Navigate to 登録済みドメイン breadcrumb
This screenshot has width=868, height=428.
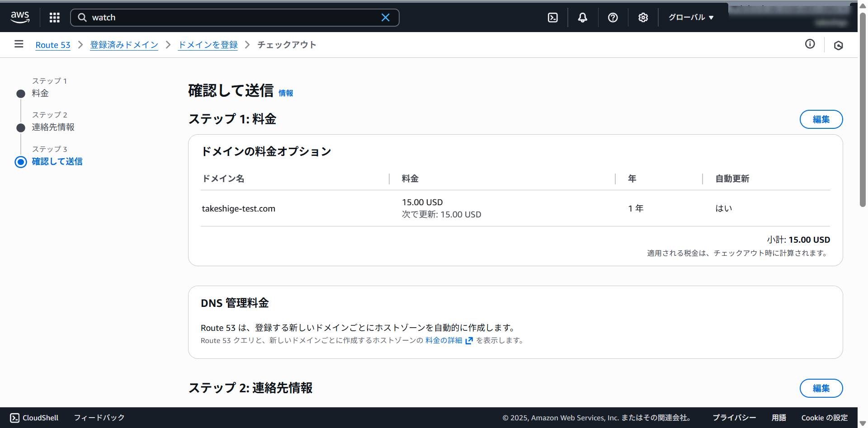pos(124,45)
